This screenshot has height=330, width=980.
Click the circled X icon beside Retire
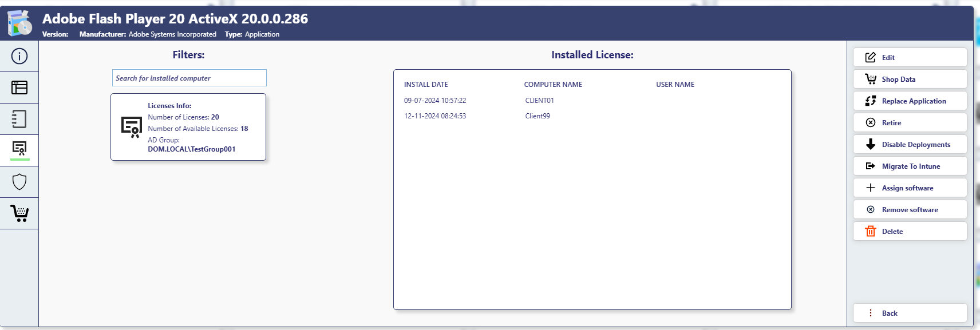(871, 122)
